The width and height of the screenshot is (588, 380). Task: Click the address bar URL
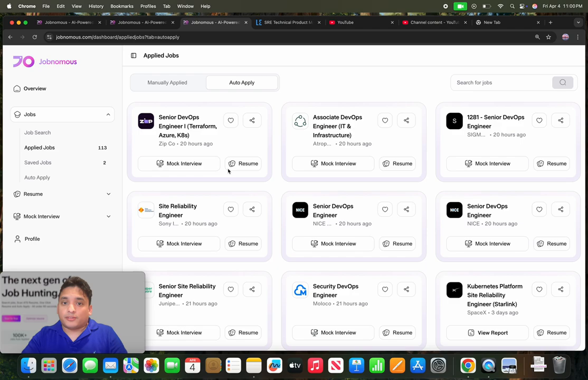[x=118, y=37]
